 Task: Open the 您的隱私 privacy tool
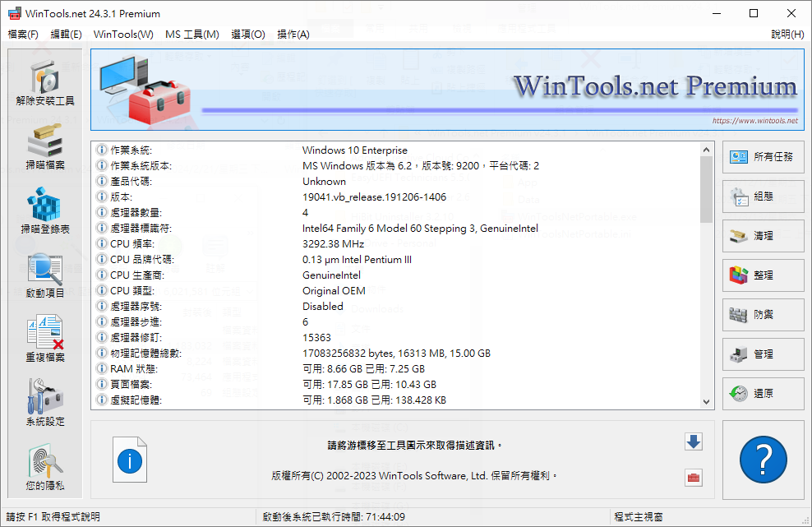click(45, 468)
